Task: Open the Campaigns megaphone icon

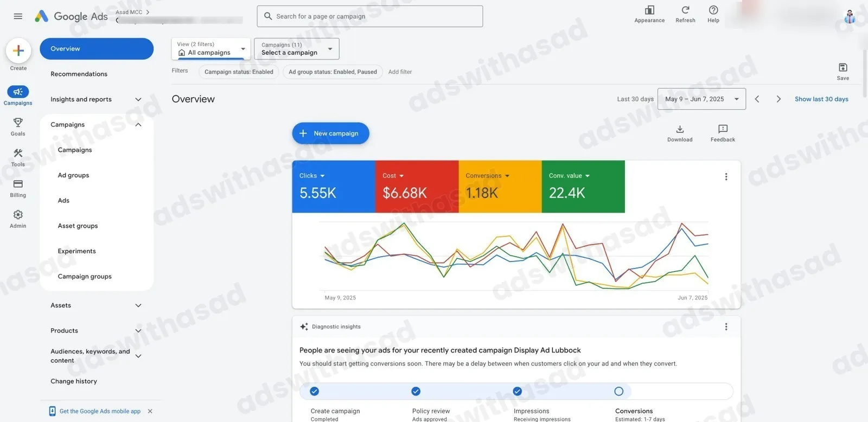Action: tap(18, 92)
